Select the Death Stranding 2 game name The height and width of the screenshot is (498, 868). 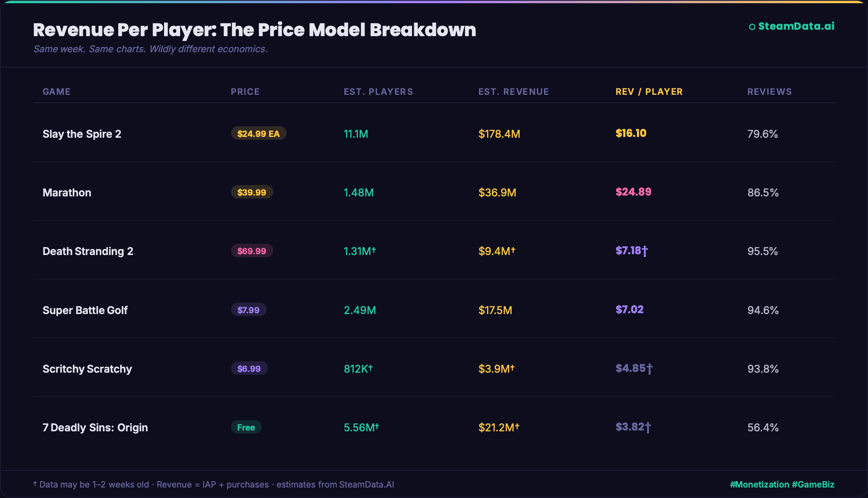pyautogui.click(x=88, y=251)
